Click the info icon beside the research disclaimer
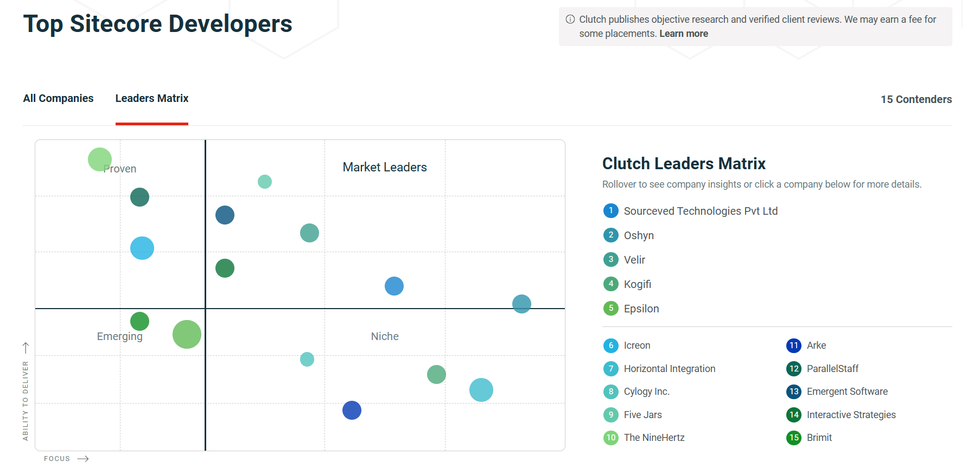Viewport: 980px width, 474px height. 569,19
